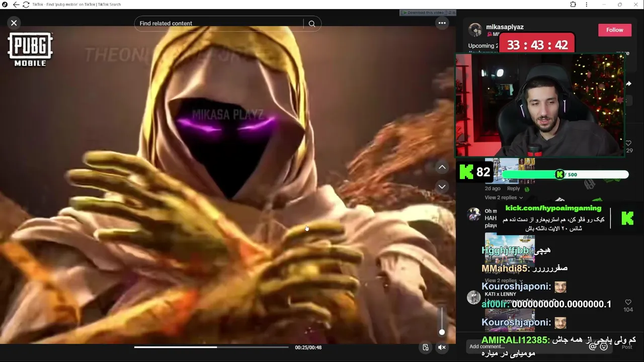The width and height of the screenshot is (644, 362).
Task: Click the avatar of the Oh m comment
Action: click(473, 214)
